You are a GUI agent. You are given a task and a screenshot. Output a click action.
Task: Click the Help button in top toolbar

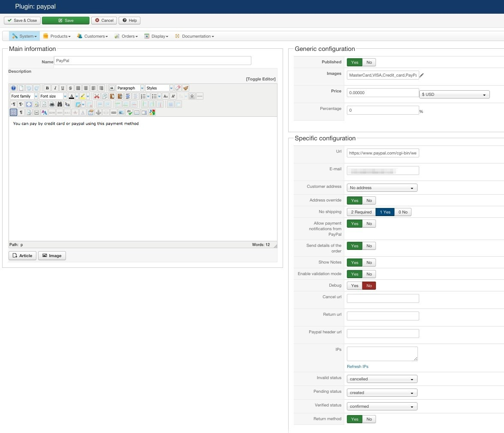130,21
